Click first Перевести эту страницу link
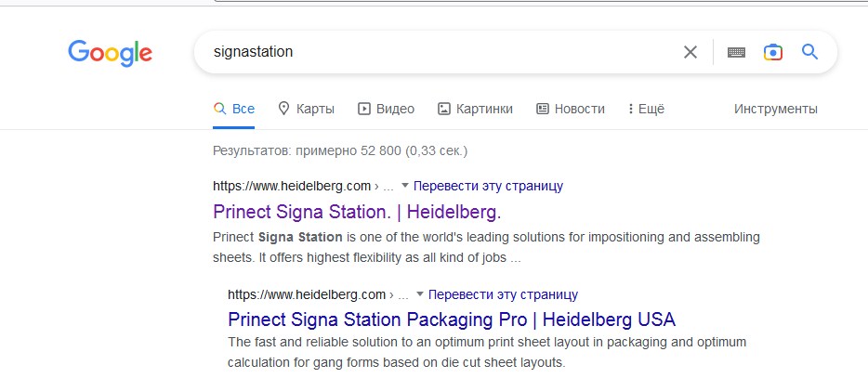868x391 pixels. (488, 186)
